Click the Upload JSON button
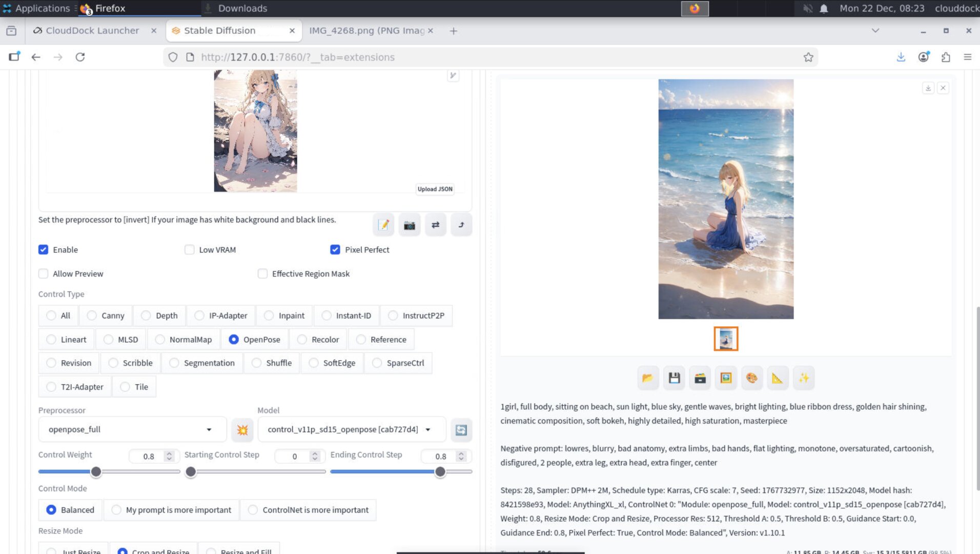The width and height of the screenshot is (980, 554). (435, 189)
